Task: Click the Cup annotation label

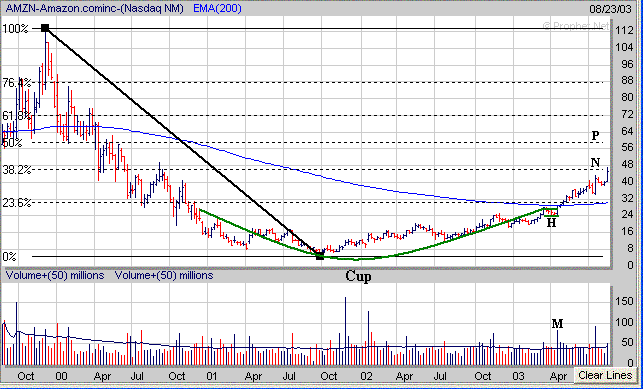Action: click(358, 276)
